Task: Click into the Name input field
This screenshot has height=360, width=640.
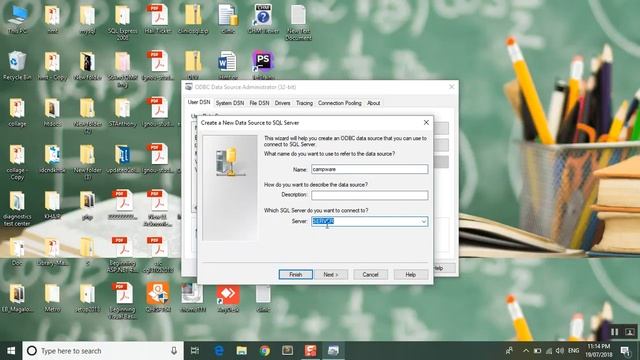Action: [x=369, y=169]
